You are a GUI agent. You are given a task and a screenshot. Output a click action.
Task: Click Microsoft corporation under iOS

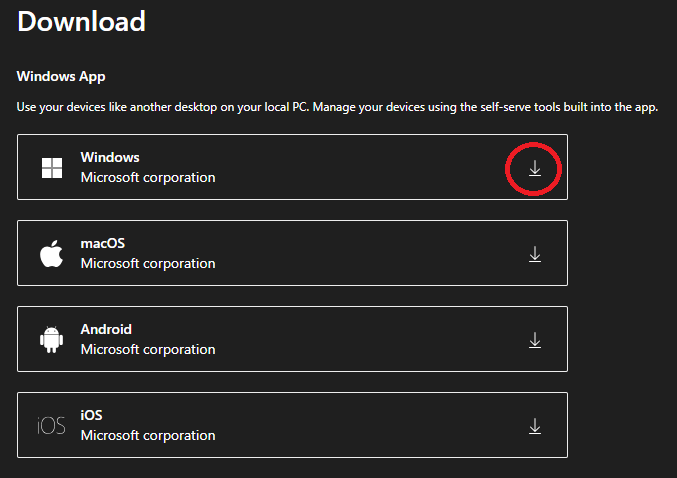[x=148, y=435]
